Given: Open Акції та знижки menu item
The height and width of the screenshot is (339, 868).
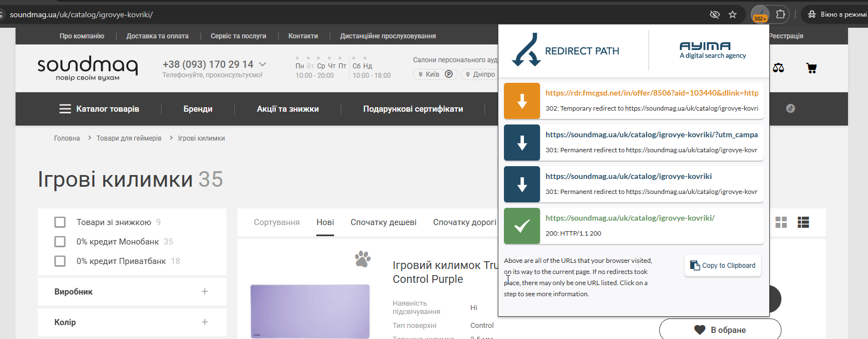Looking at the screenshot, I should click(x=288, y=109).
